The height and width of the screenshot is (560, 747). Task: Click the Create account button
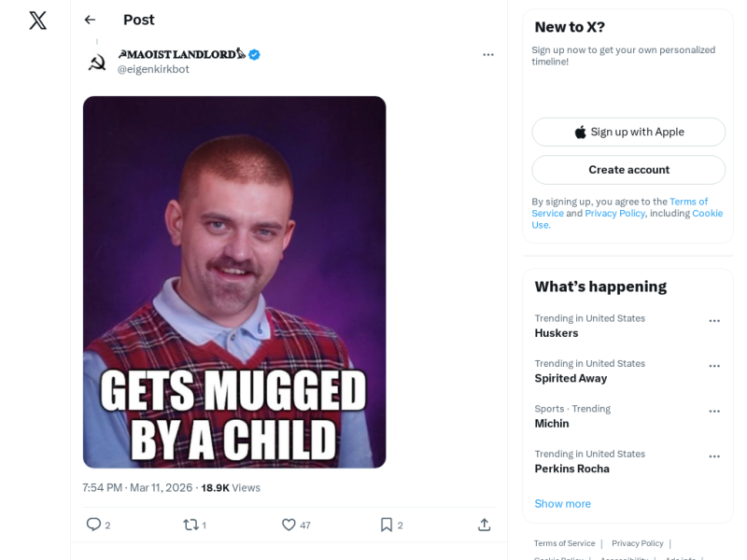[x=628, y=170]
